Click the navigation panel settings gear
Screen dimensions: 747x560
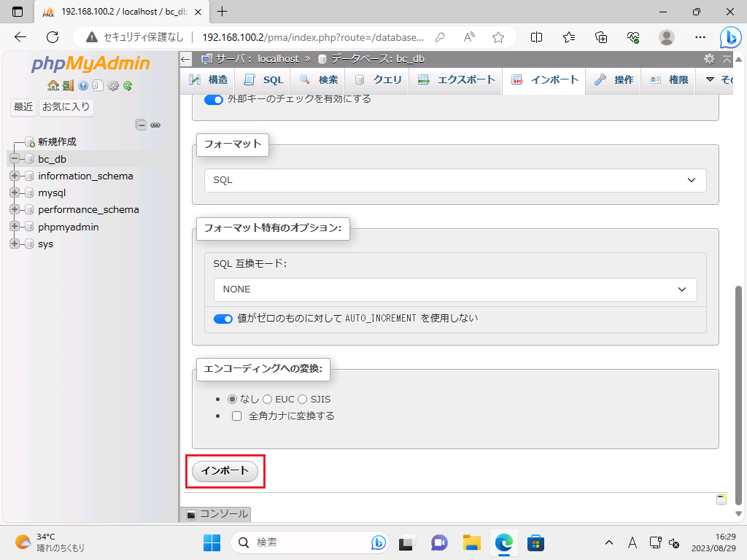point(113,85)
